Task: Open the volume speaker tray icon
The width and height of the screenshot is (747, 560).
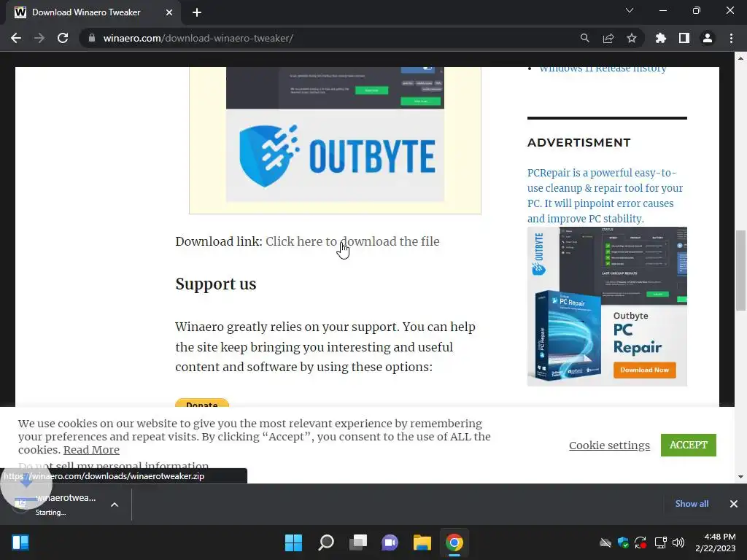Action: point(678,542)
